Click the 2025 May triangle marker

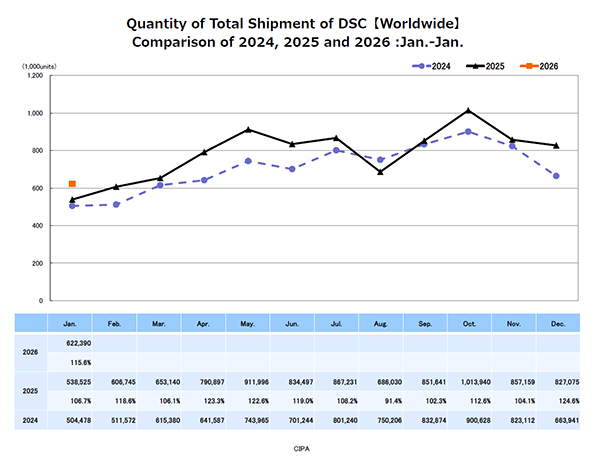coord(248,129)
